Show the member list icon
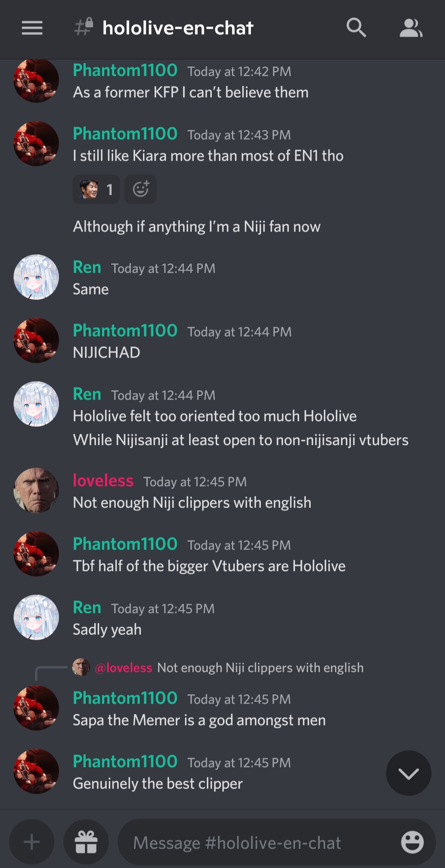This screenshot has height=868, width=445. click(411, 28)
